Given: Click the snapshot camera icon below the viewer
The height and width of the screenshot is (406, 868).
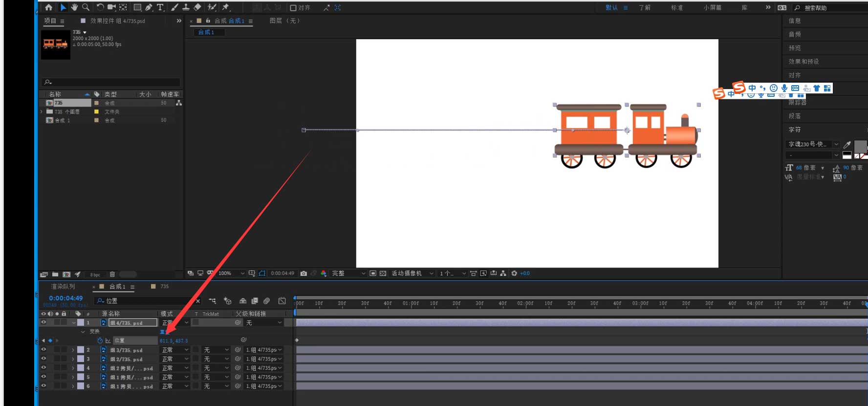Looking at the screenshot, I should pyautogui.click(x=304, y=273).
